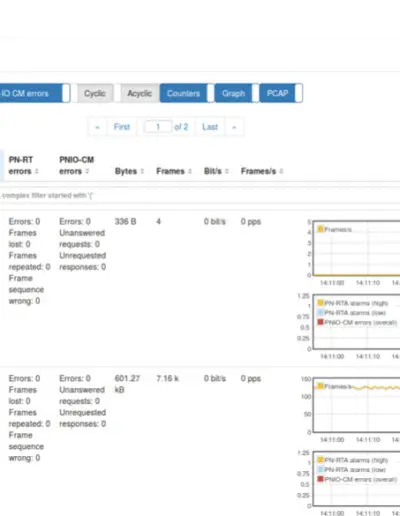Click Frames/s legend swatch in 601.27 kB row chart
Screen dimensions: 400x516
coord(321,386)
